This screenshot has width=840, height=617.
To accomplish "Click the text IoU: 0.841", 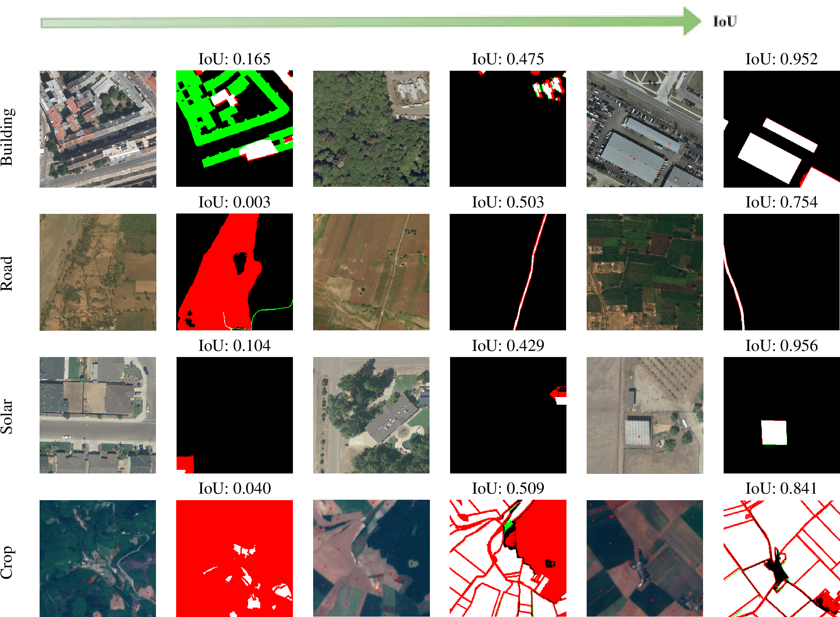I will coord(781,488).
